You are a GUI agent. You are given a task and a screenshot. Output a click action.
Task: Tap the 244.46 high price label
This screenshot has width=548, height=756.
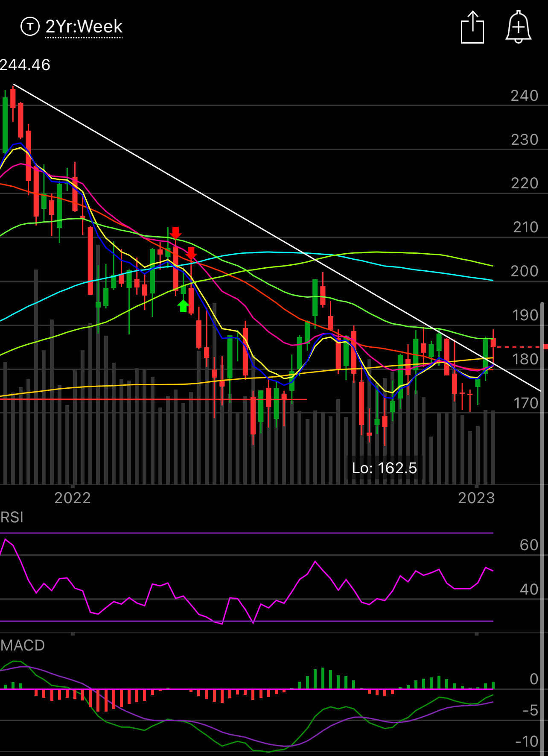point(25,65)
